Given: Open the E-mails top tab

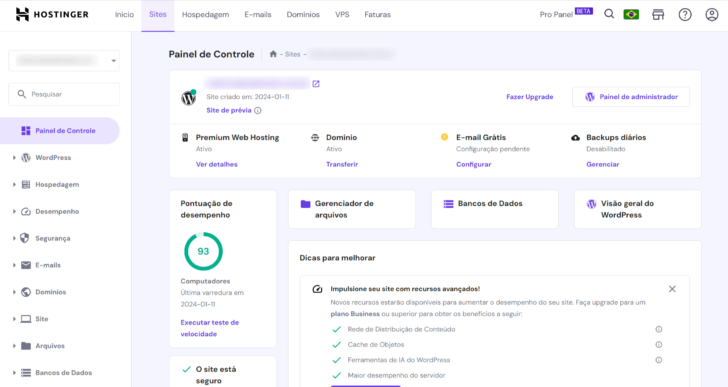Looking at the screenshot, I should [258, 14].
